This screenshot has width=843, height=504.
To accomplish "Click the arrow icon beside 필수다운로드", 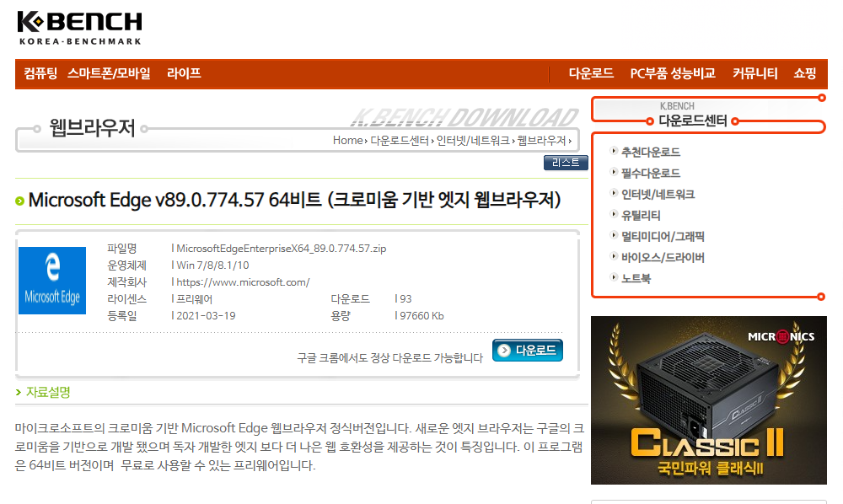I will (x=614, y=172).
